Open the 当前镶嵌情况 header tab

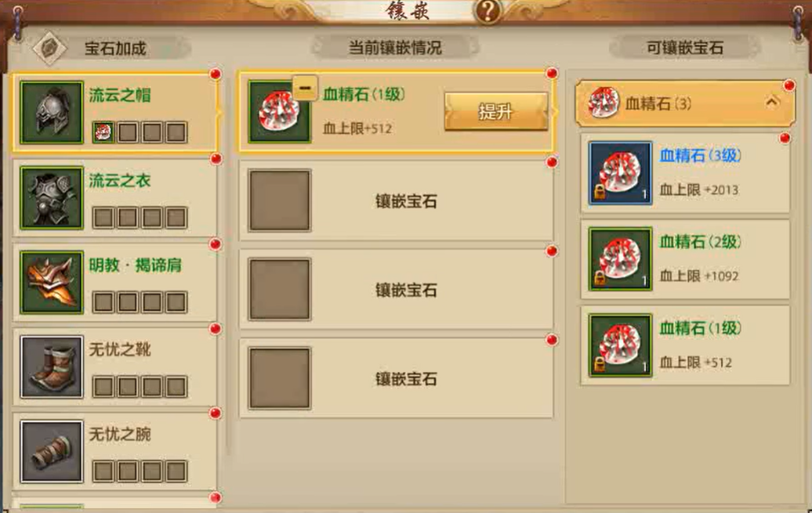(x=394, y=48)
